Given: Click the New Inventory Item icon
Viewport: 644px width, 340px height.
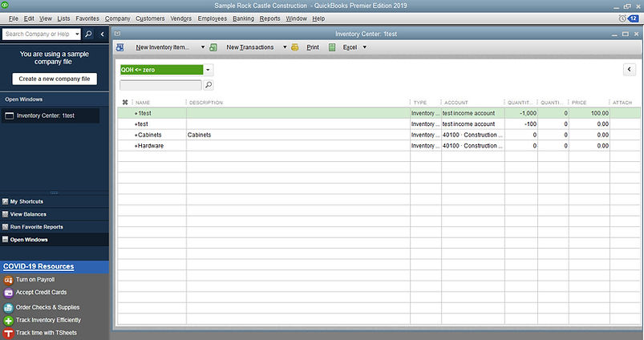Looking at the screenshot, I should [120, 47].
